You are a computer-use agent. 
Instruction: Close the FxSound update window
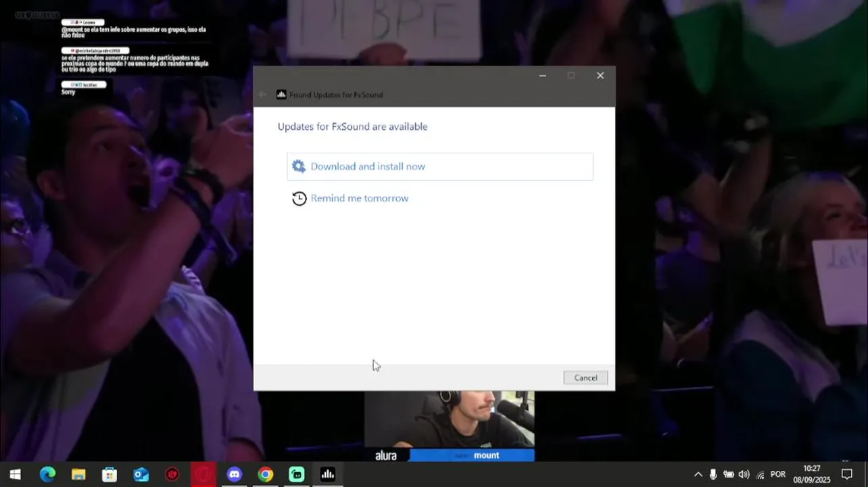[600, 76]
